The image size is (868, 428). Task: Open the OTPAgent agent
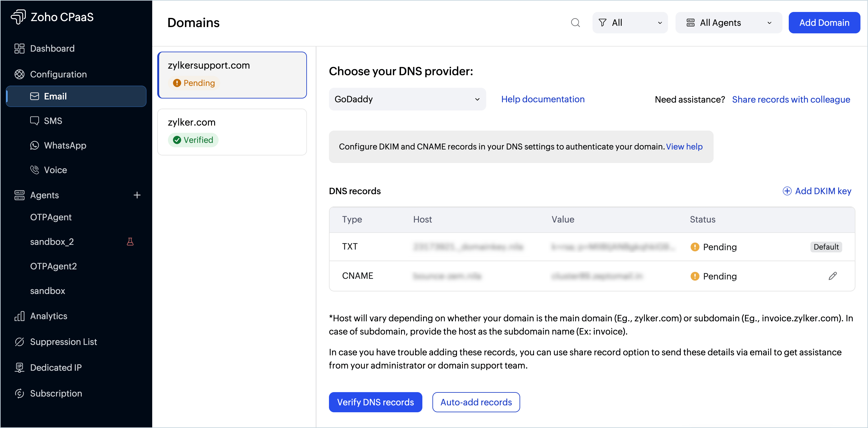pos(51,217)
